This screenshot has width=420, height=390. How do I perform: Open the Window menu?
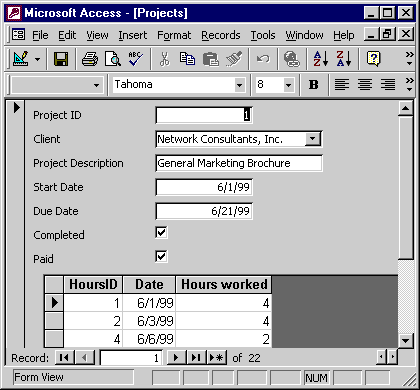click(x=304, y=35)
